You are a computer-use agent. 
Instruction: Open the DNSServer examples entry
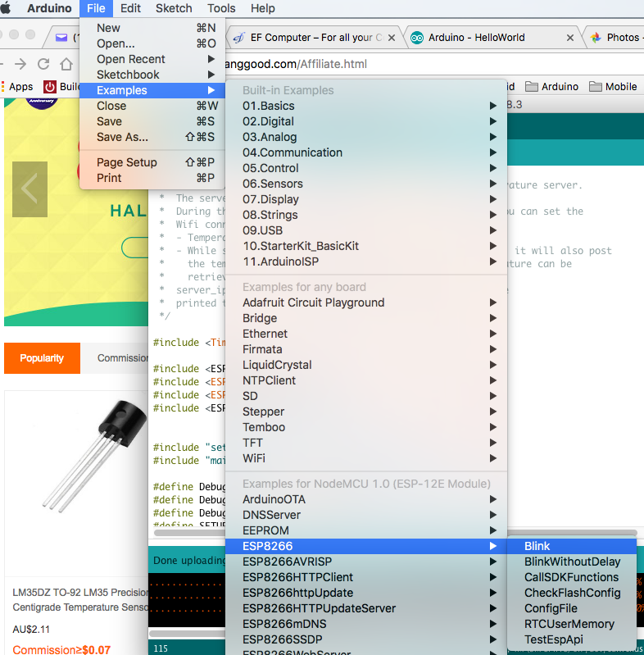pyautogui.click(x=366, y=515)
